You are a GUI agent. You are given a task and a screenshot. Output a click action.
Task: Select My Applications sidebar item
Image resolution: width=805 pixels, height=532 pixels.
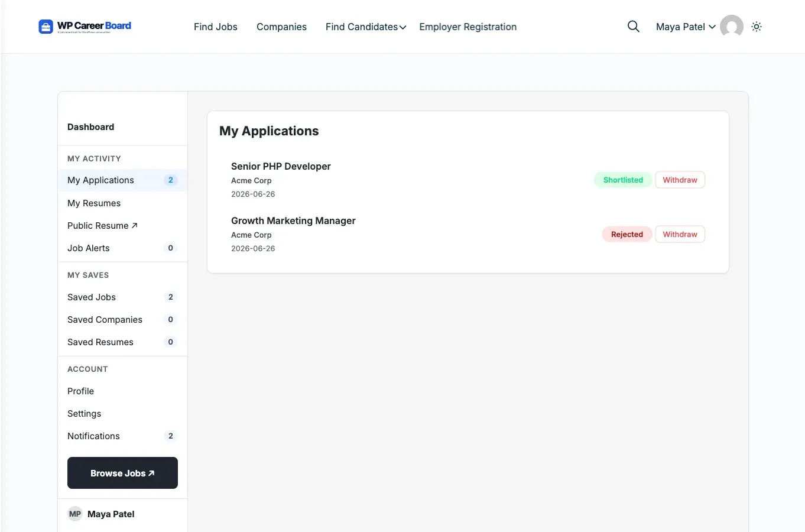click(x=122, y=180)
